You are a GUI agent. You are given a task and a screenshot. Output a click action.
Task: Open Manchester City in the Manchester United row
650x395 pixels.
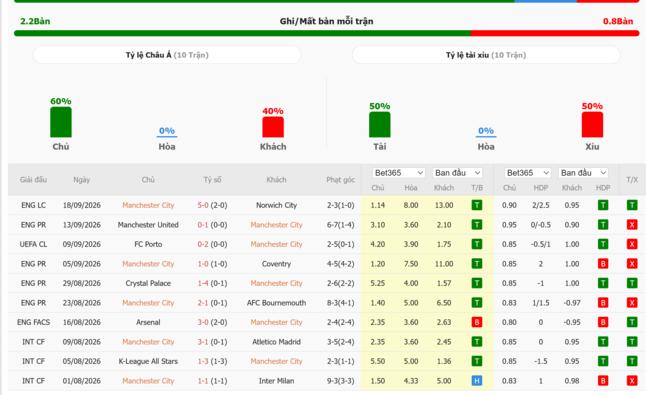(x=276, y=225)
